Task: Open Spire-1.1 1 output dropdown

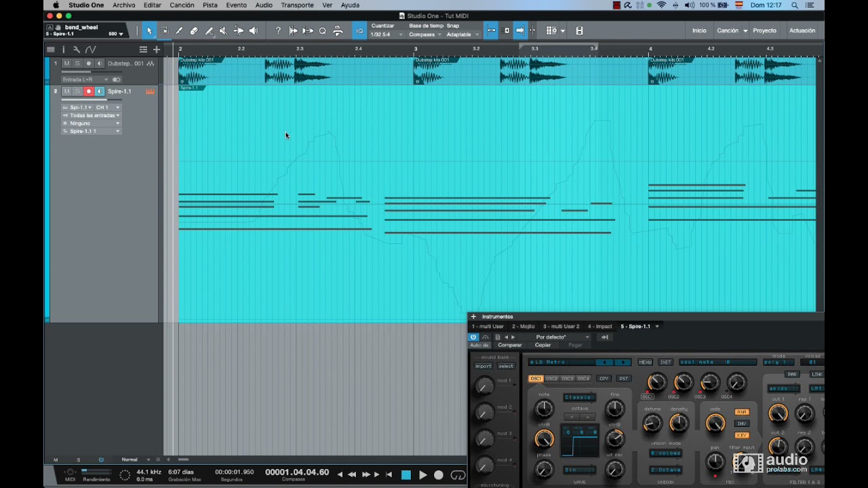Action: 92,131
